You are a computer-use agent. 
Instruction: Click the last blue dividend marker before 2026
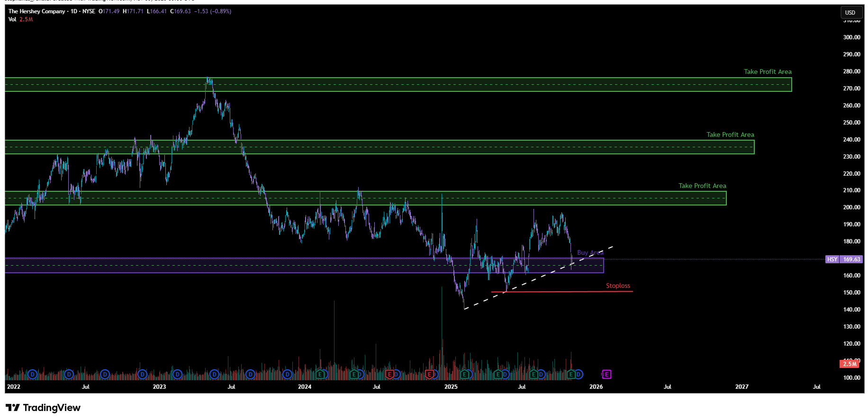pos(578,375)
